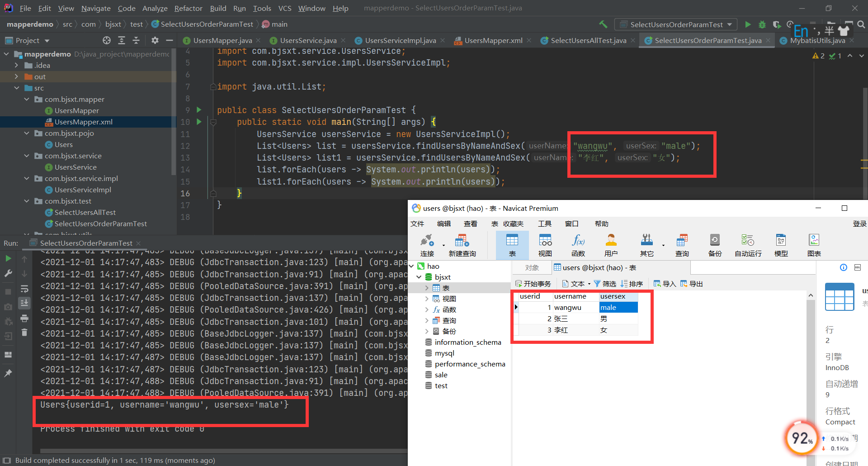Click Navicat 备份 backup icon
Screen dimensions: 868x466
[715, 245]
